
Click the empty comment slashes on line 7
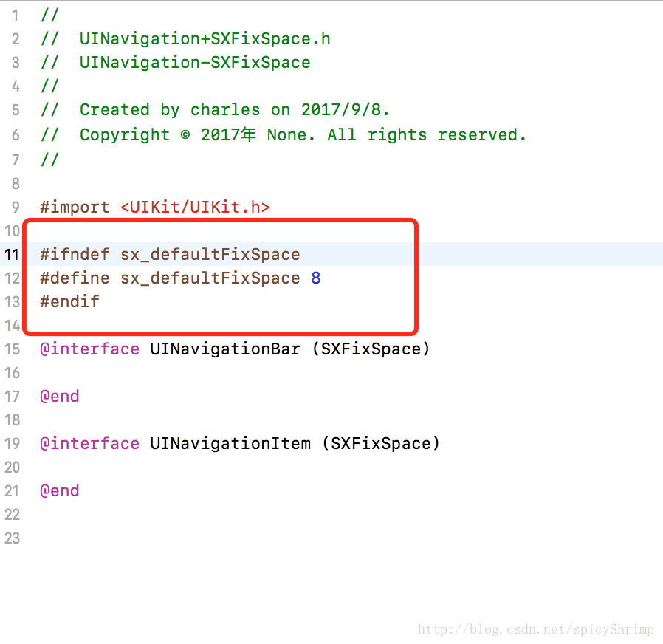click(x=49, y=160)
